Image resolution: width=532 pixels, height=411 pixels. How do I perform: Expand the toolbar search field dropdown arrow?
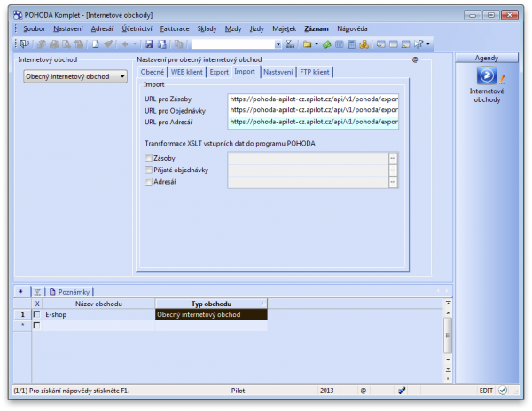tap(278, 44)
